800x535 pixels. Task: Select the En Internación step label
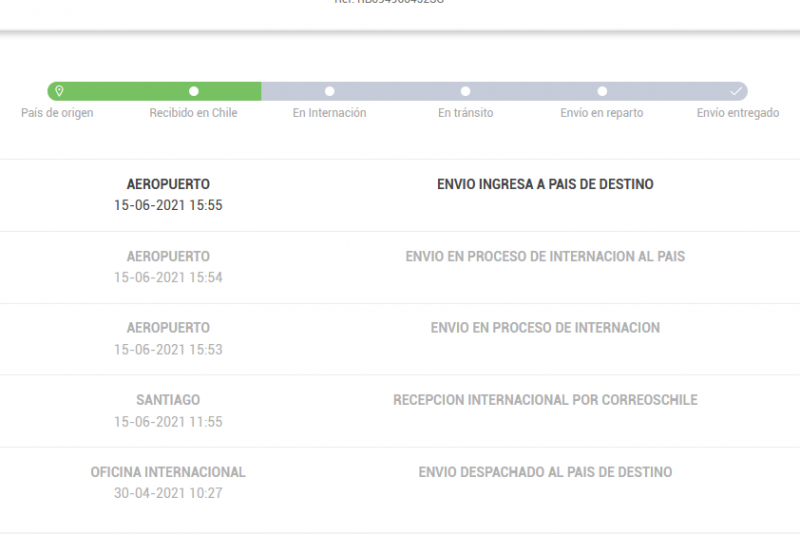click(329, 113)
